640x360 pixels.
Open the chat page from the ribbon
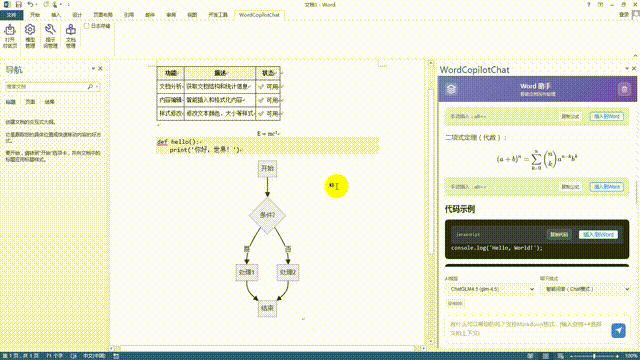point(10,36)
